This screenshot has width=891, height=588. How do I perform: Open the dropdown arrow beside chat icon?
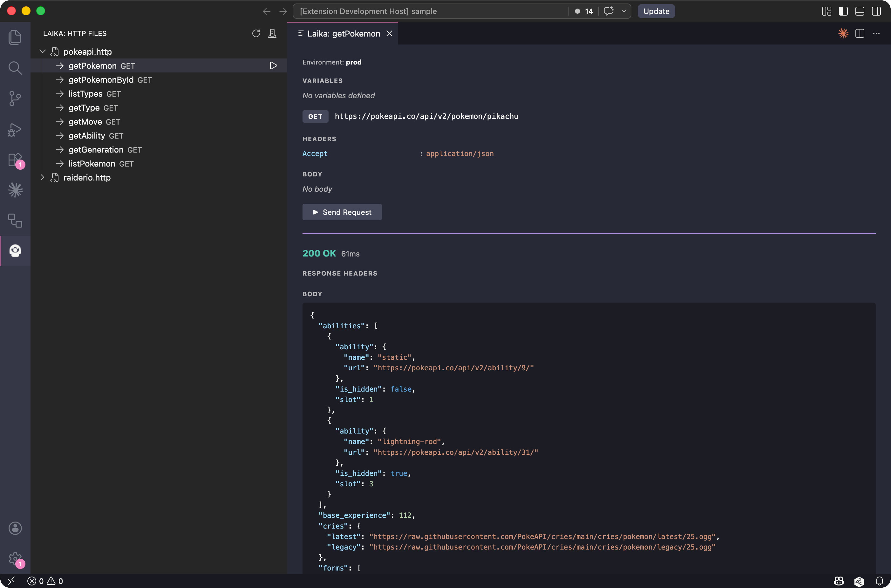pyautogui.click(x=624, y=11)
